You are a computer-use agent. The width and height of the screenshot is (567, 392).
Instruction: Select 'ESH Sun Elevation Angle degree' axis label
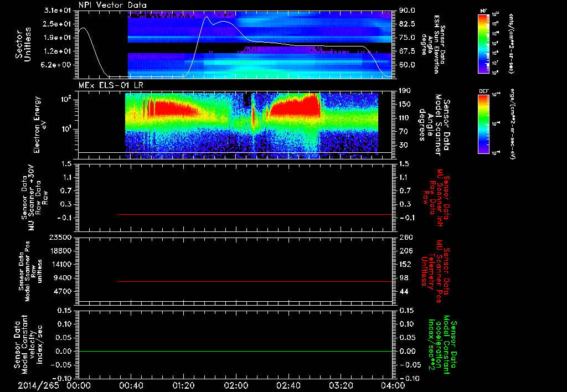click(x=432, y=44)
